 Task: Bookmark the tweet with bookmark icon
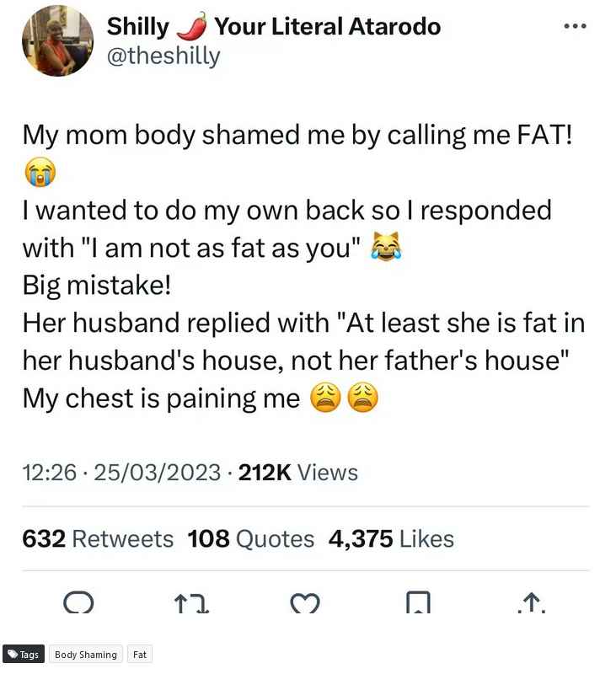(418, 602)
